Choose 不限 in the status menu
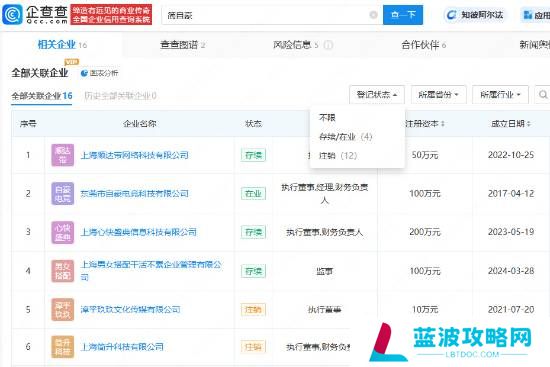The height and width of the screenshot is (367, 550). 327,117
